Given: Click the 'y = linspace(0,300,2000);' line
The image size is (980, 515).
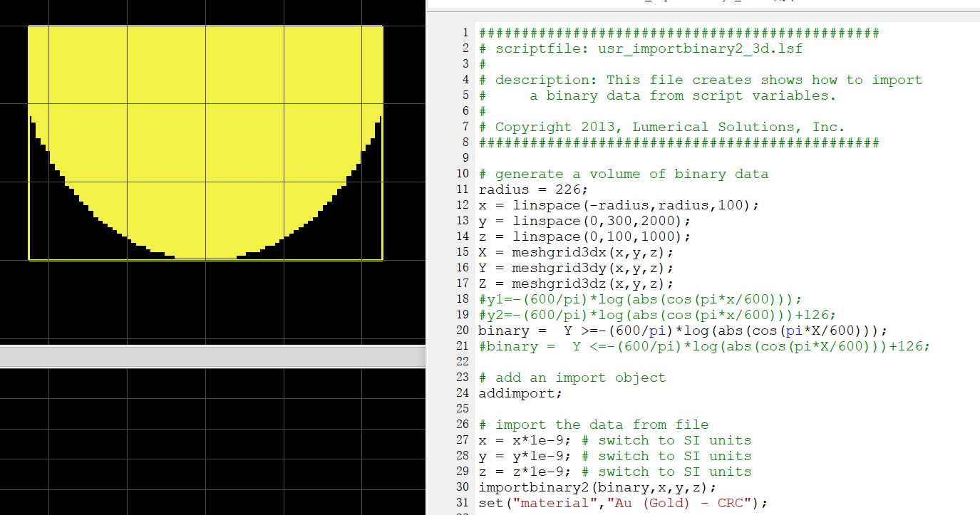Looking at the screenshot, I should click(x=584, y=221).
